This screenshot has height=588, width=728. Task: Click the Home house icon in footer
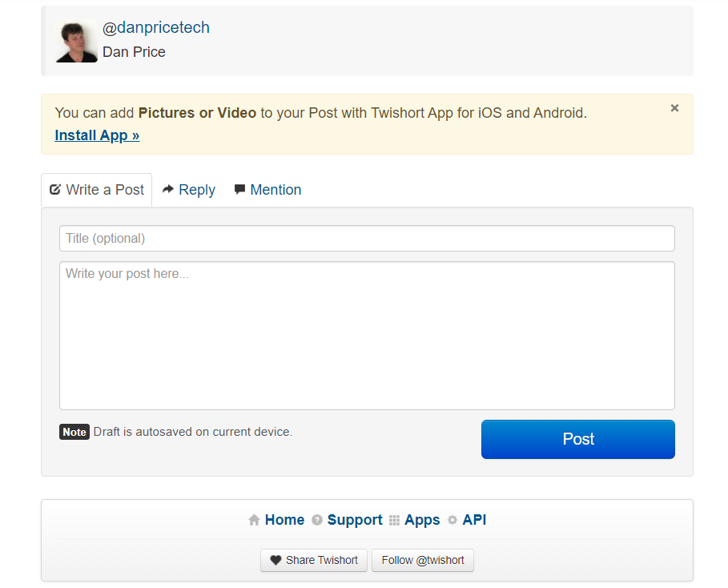coord(254,520)
